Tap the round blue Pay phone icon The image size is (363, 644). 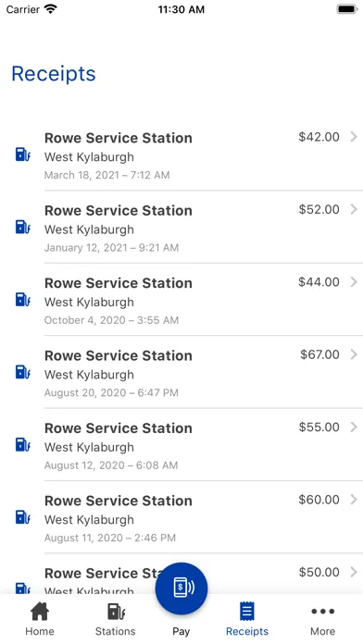tap(181, 588)
